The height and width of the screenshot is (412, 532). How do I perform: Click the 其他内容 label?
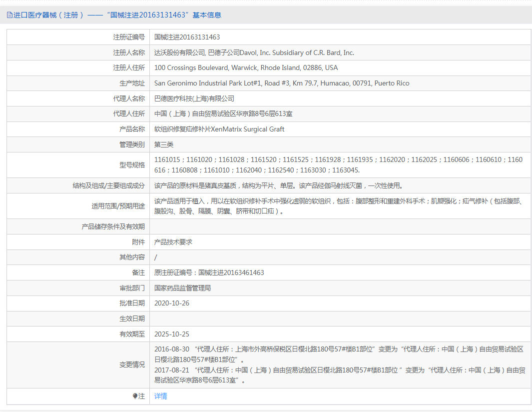tap(132, 257)
